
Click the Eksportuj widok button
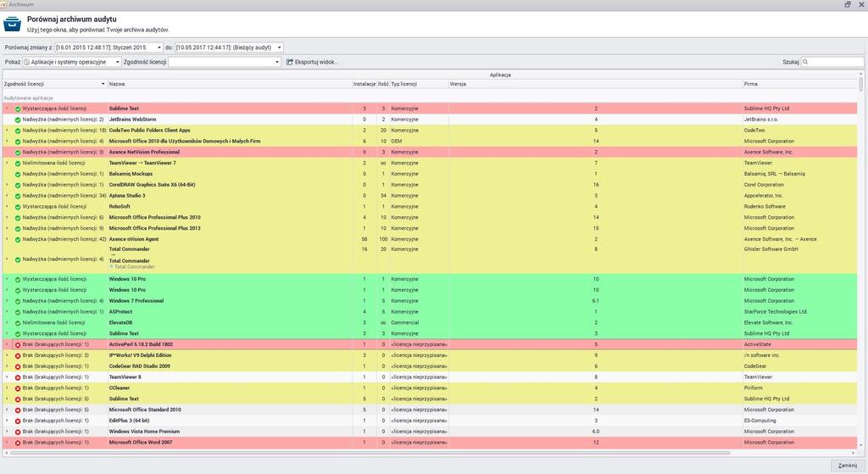(312, 62)
